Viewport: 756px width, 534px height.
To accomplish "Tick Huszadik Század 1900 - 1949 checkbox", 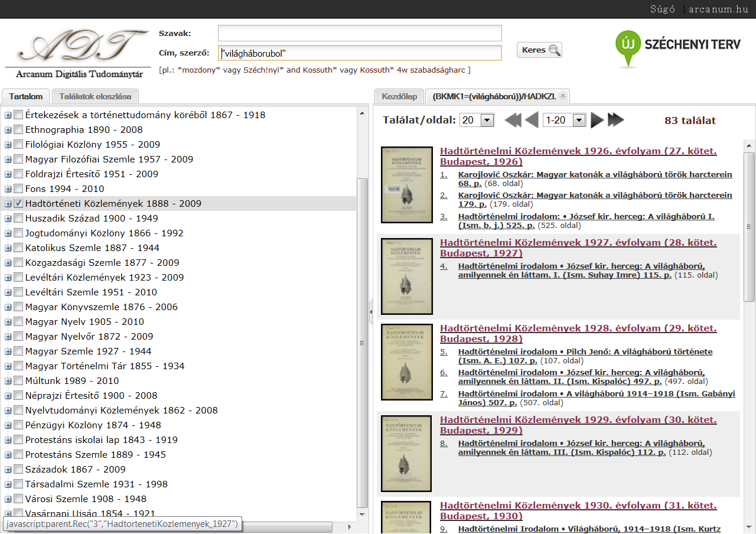I will pos(18,218).
